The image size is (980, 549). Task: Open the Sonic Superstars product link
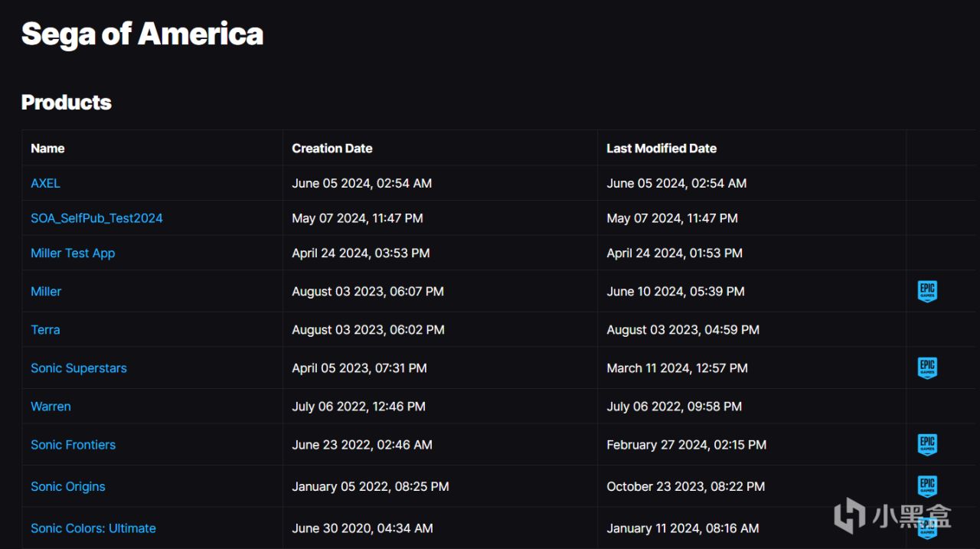tap(79, 368)
